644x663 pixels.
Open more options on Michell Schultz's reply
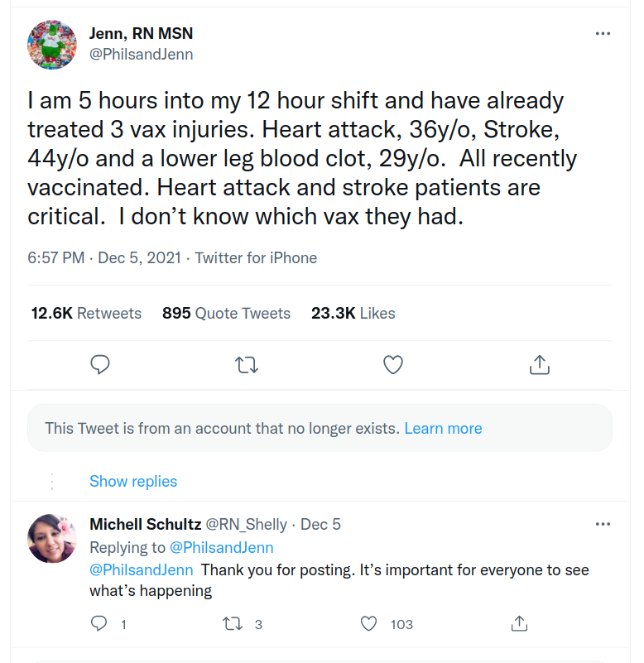[x=603, y=524]
